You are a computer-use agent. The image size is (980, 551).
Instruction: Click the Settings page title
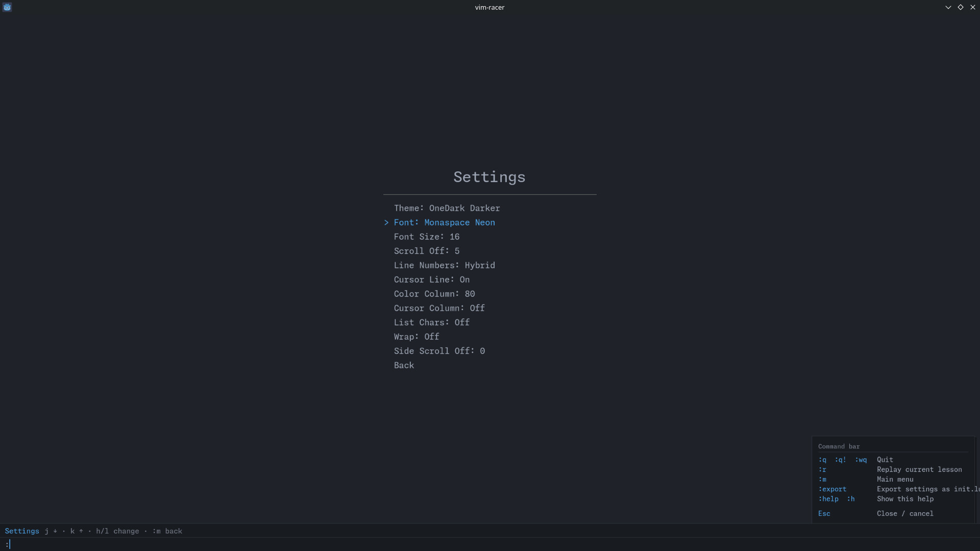(489, 177)
